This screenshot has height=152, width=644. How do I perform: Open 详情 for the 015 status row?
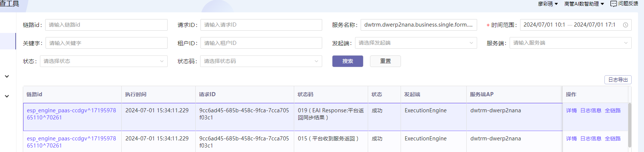tap(571, 139)
